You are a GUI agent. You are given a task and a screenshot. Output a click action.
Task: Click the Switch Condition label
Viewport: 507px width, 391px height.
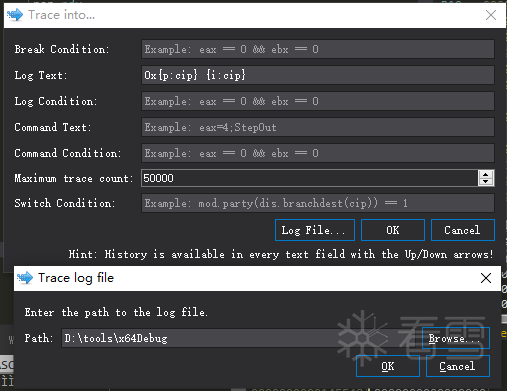point(65,203)
